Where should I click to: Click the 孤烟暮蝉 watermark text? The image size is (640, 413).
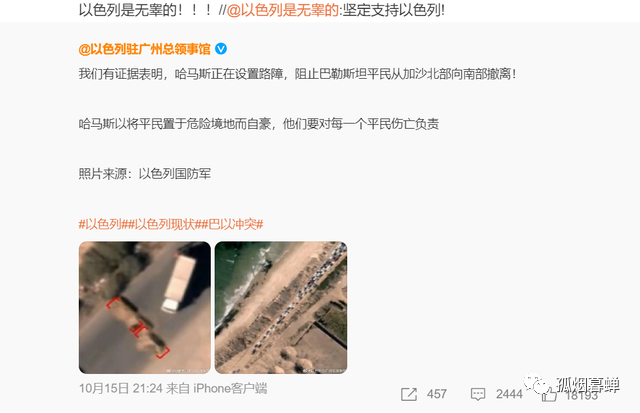[588, 384]
